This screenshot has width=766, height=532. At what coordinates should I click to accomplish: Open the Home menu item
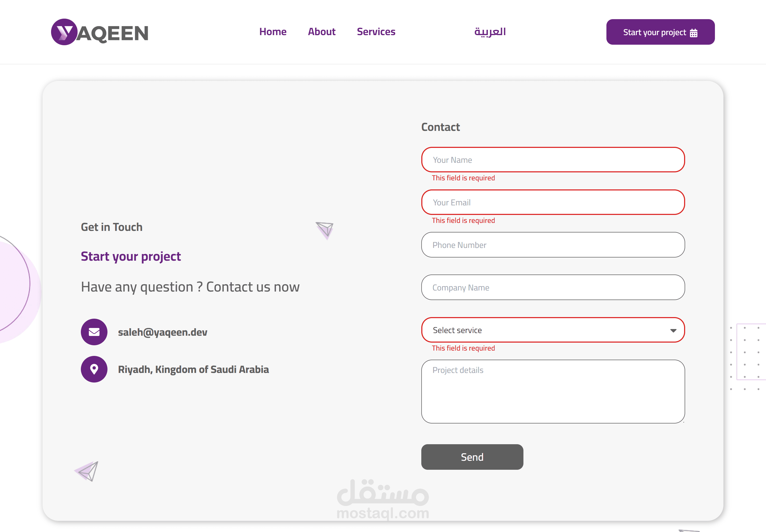coord(273,32)
